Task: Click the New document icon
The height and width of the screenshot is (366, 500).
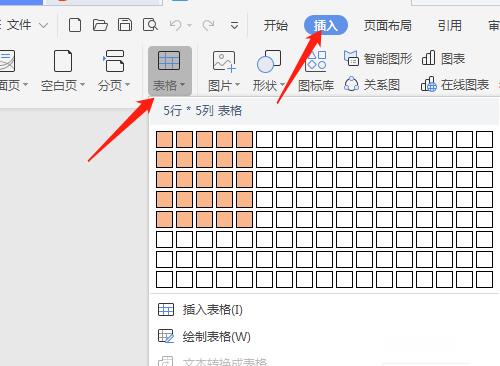Action: pyautogui.click(x=75, y=25)
